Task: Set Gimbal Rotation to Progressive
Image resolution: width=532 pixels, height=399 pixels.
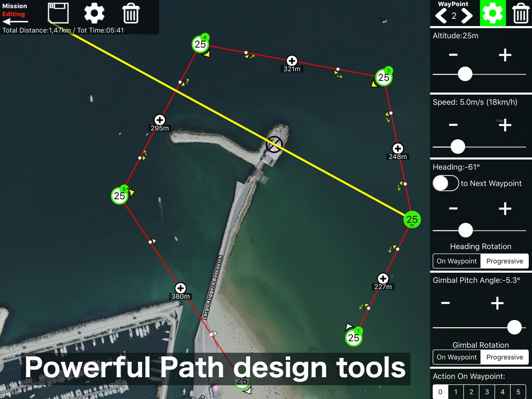Action: (x=504, y=357)
